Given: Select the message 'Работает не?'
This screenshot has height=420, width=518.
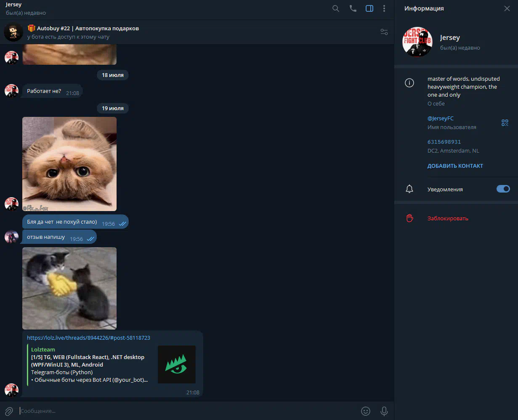Looking at the screenshot, I should pyautogui.click(x=52, y=91).
